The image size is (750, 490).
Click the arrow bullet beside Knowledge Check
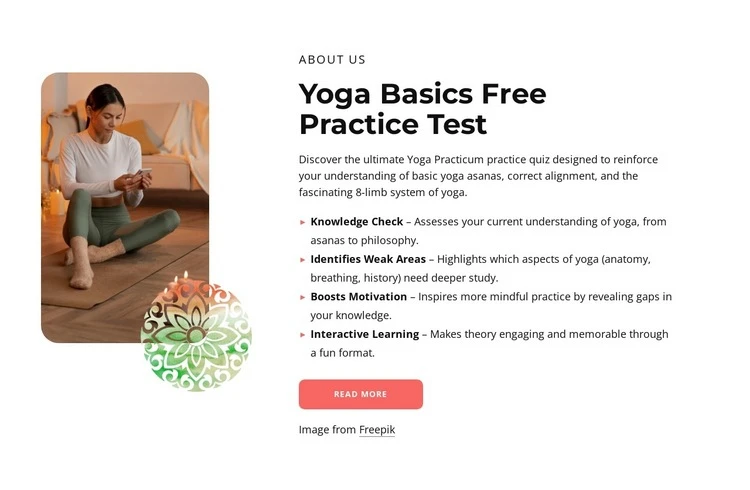click(x=302, y=222)
